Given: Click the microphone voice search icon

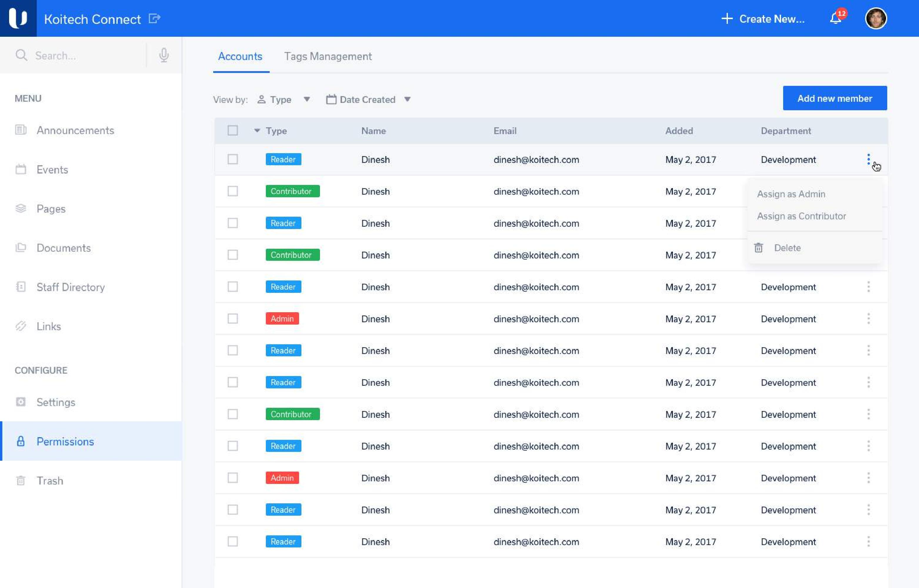Looking at the screenshot, I should point(164,55).
